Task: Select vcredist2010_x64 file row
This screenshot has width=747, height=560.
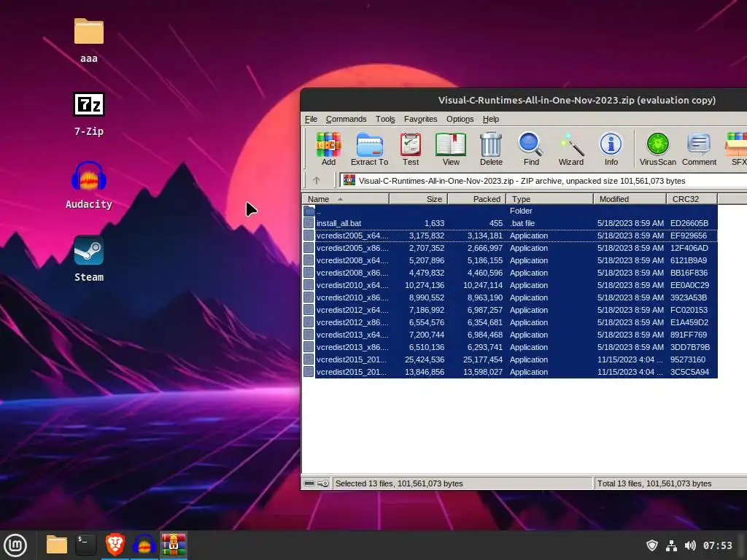Action: [x=510, y=285]
